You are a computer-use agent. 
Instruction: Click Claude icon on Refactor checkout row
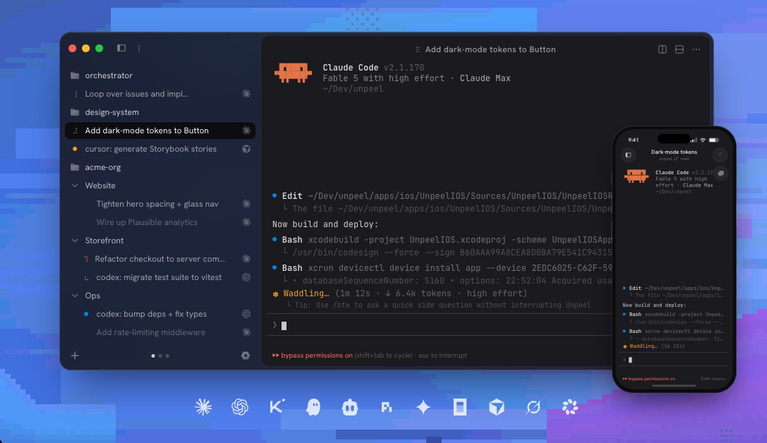coord(247,259)
